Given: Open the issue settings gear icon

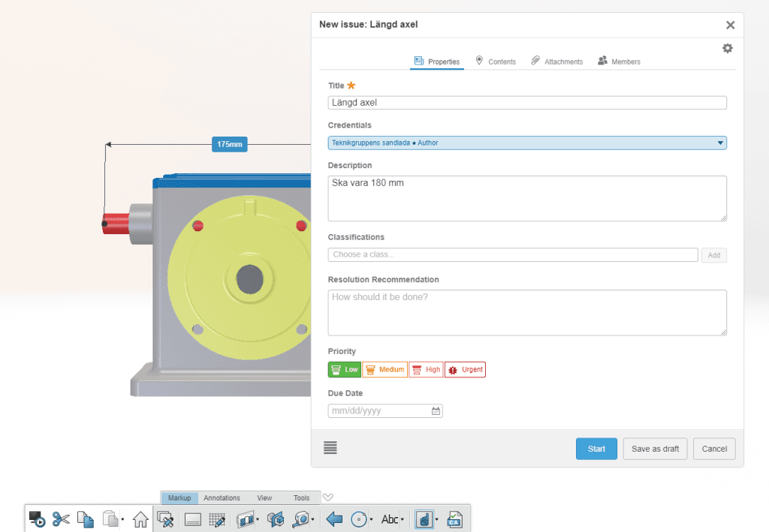Looking at the screenshot, I should (x=727, y=49).
